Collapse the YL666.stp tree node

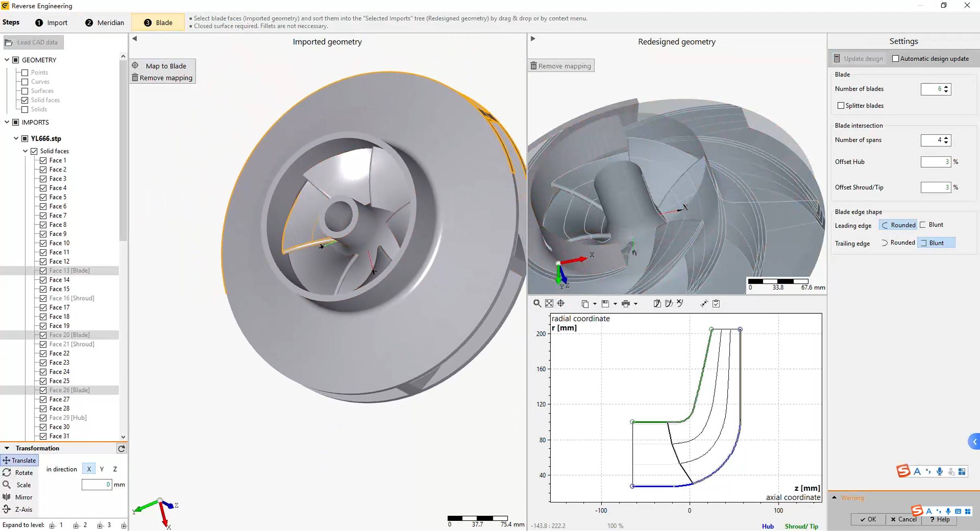coord(16,138)
